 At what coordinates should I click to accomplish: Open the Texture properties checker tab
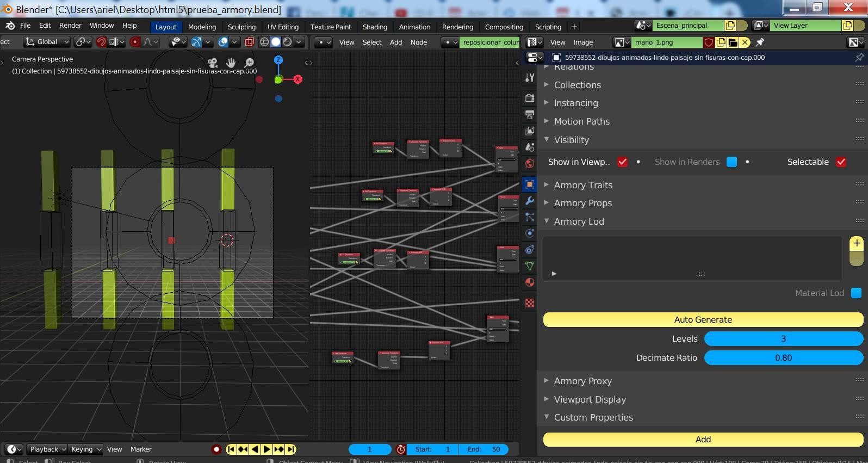click(x=530, y=303)
